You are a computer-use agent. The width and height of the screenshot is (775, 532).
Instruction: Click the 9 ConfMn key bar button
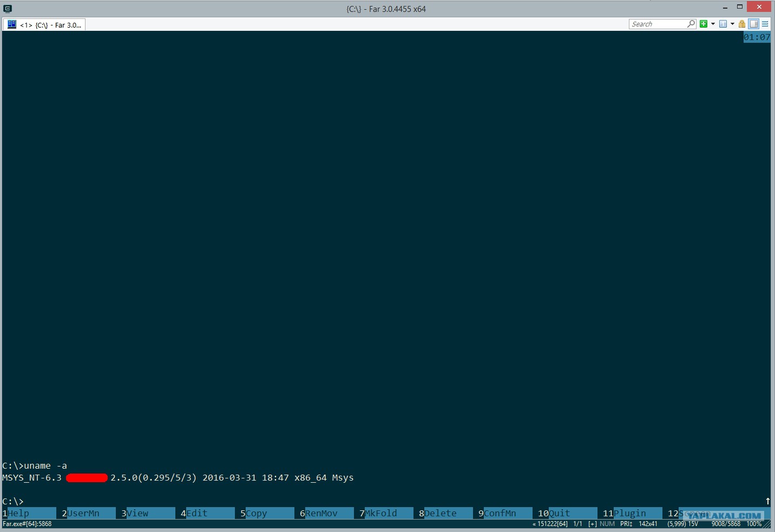click(x=505, y=513)
